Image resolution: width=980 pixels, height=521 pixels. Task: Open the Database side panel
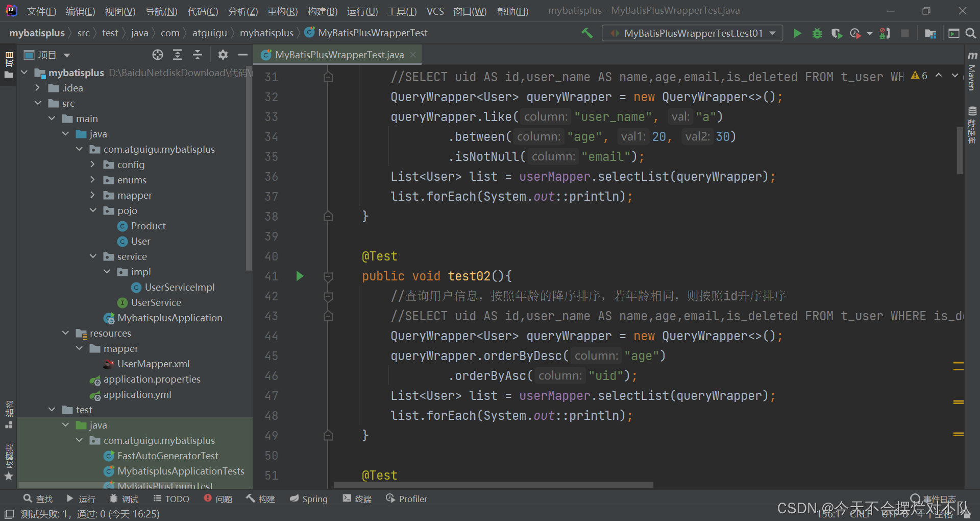pyautogui.click(x=972, y=125)
